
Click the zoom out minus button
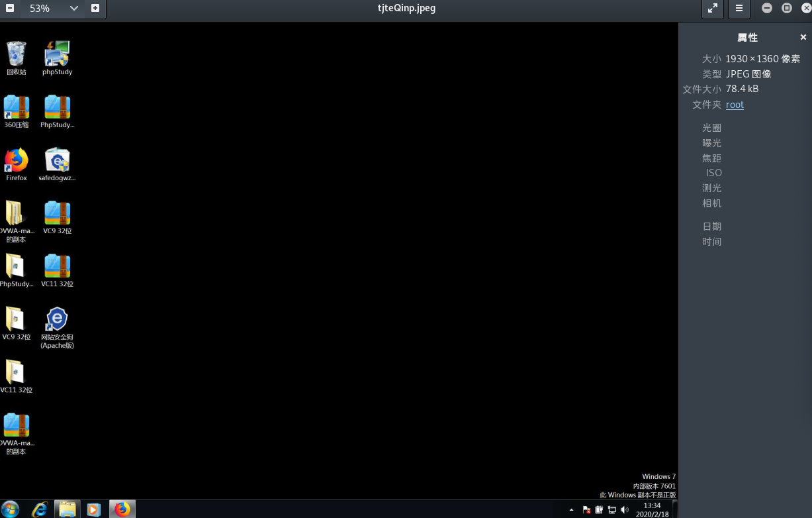(10, 8)
